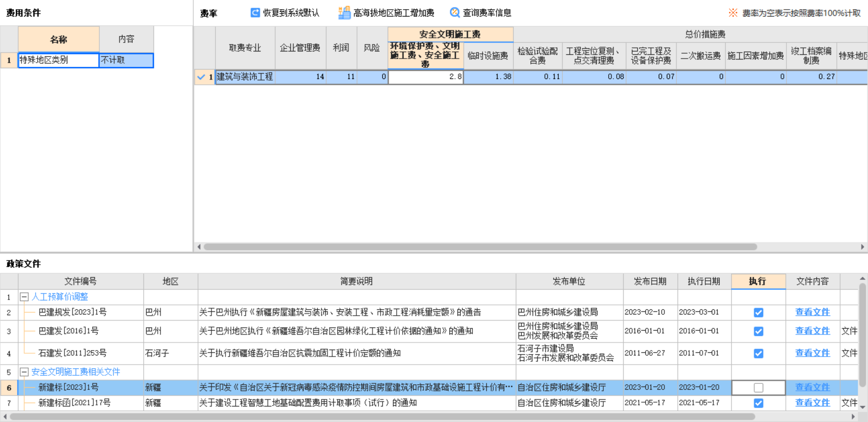This screenshot has height=422, width=868.
Task: Collapse the 人工预算价调整 group
Action: click(x=24, y=297)
